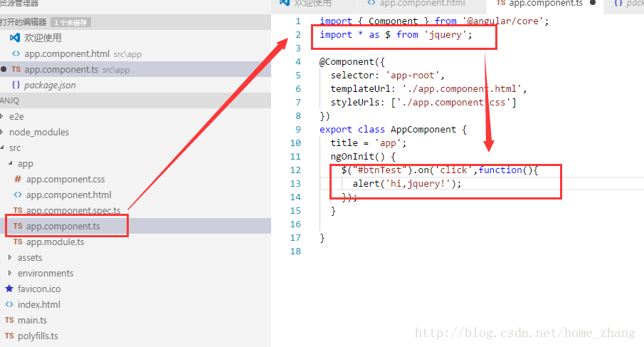Open app.component.spec.ts from the explorer
644x347 pixels.
(73, 210)
